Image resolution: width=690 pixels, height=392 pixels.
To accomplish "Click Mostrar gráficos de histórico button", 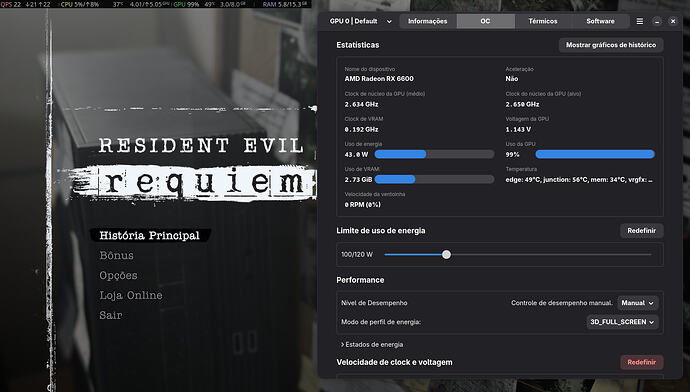I will 611,45.
